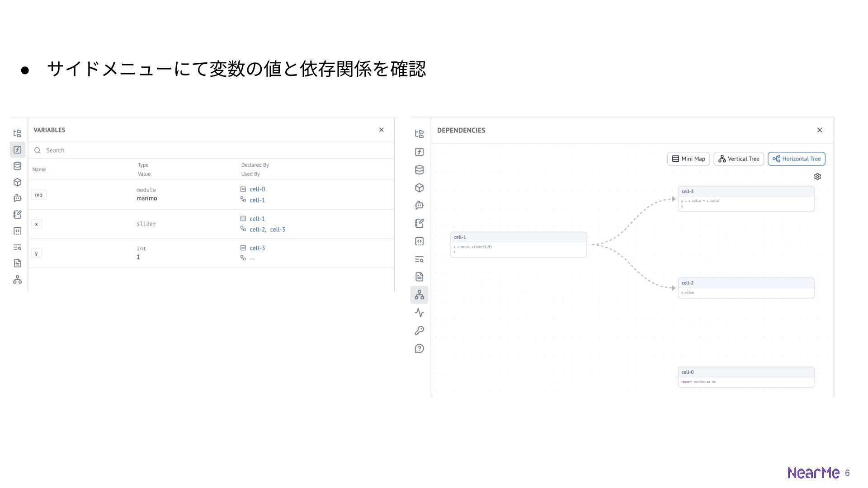This screenshot has height=488, width=868.
Task: Click the AI bot icon beside Variables panel
Action: [17, 198]
